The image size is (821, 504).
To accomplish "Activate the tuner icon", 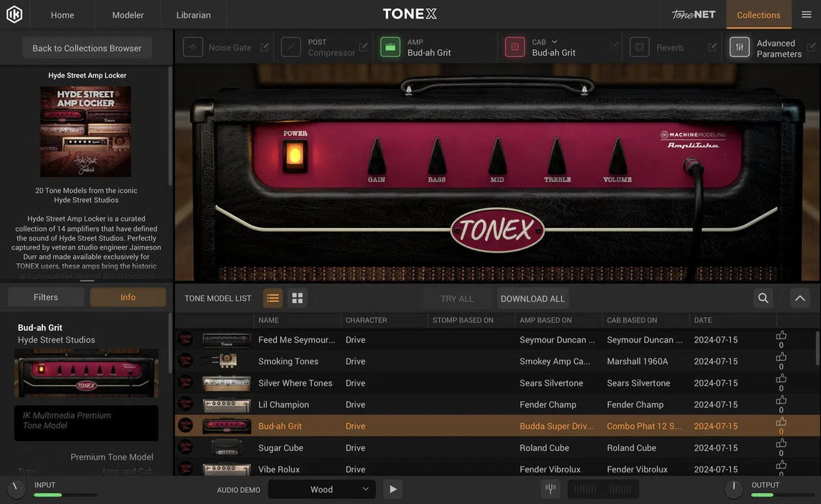I will pyautogui.click(x=550, y=489).
